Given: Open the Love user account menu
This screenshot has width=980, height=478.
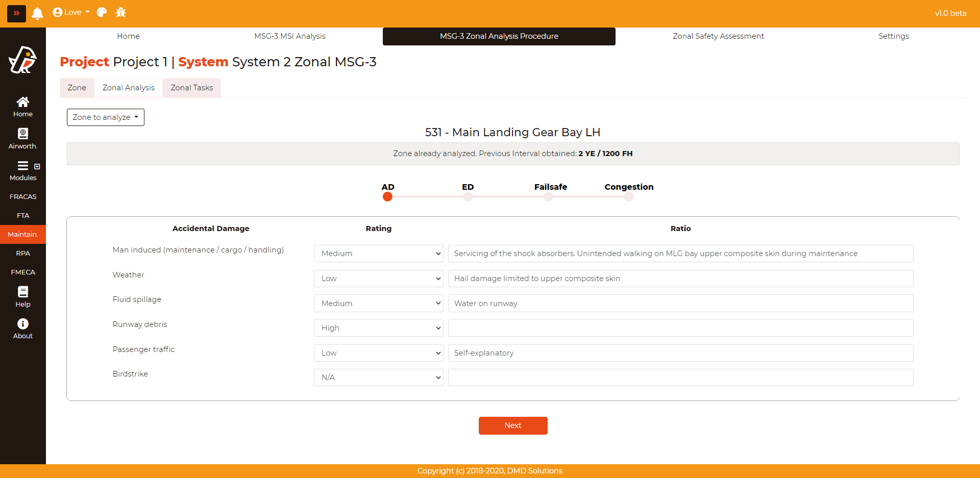Looking at the screenshot, I should 71,13.
